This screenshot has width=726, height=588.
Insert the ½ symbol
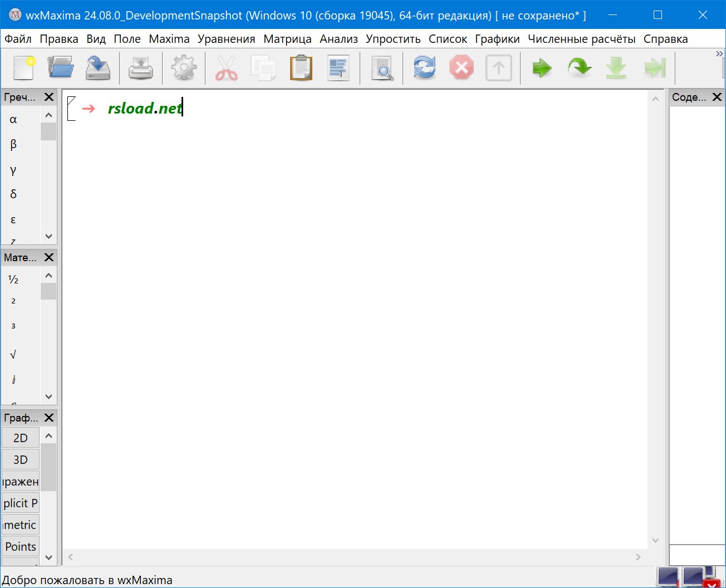13,280
